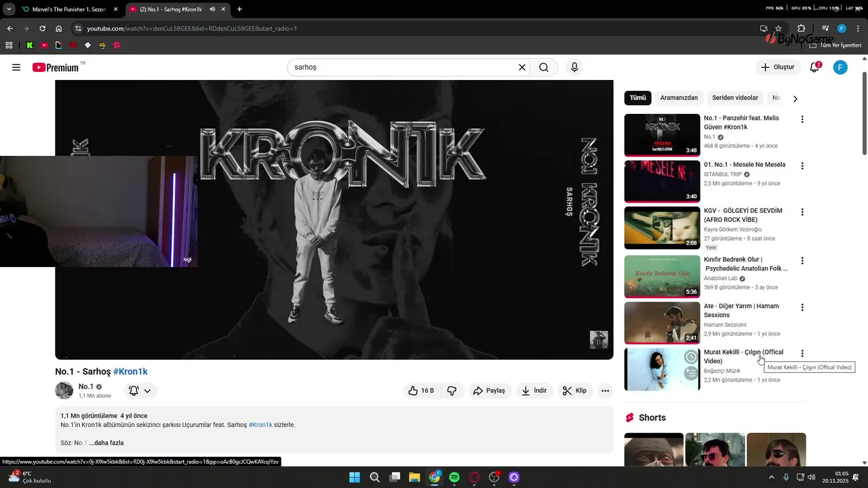Open the Chrome three-dot menu
Viewport: 868px width, 488px height.
pyautogui.click(x=857, y=28)
